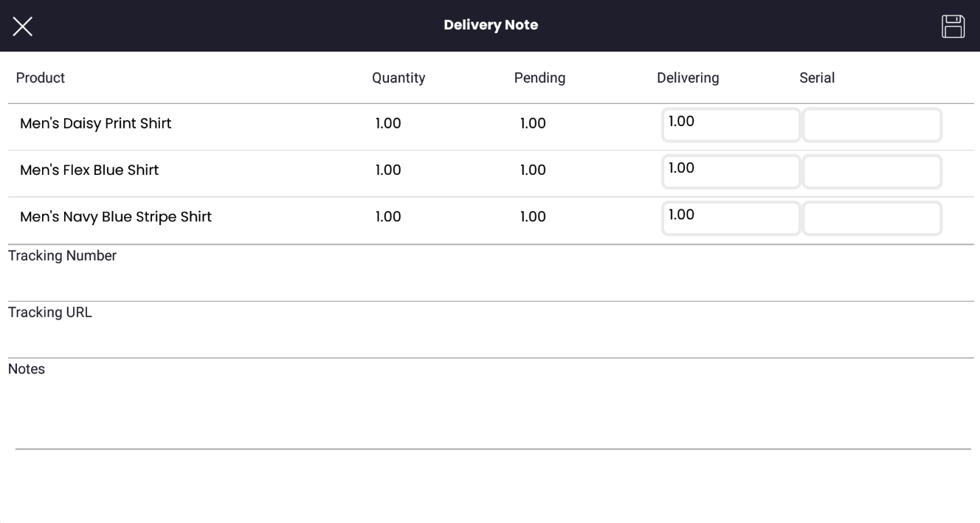This screenshot has width=980, height=523.
Task: Click Delivering field for Men's Navy Blue Stripe Shirt
Action: coord(731,218)
